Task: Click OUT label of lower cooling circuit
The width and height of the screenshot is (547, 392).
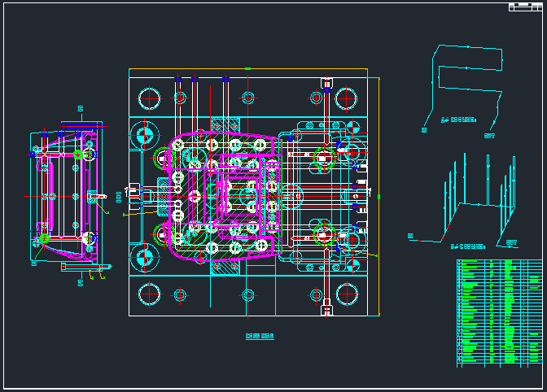Action: (x=511, y=242)
